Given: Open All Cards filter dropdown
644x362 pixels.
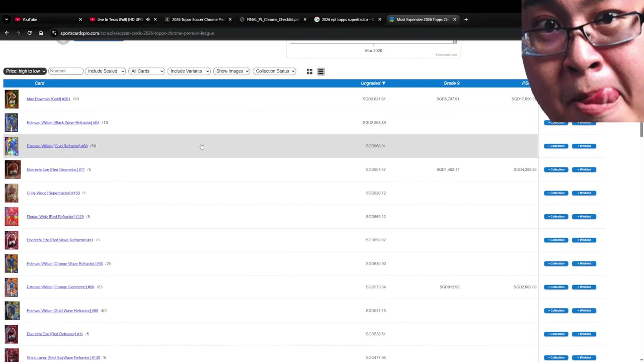Looking at the screenshot, I should coord(146,71).
